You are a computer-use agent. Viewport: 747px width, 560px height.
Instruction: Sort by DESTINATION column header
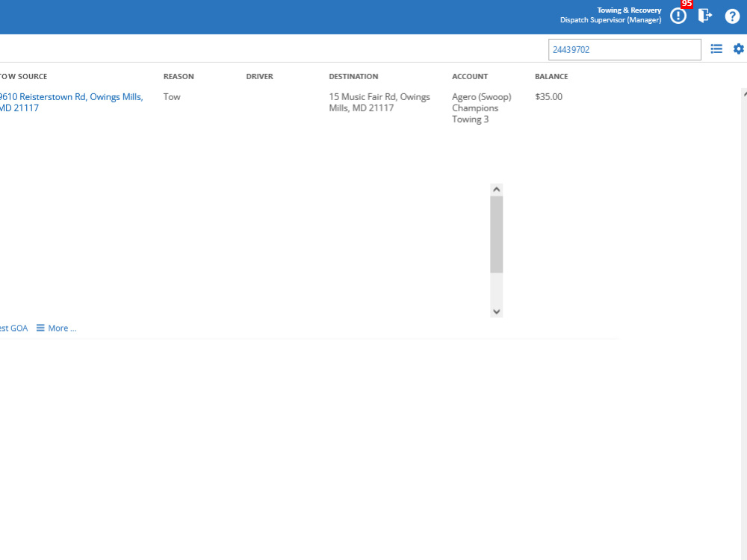353,76
